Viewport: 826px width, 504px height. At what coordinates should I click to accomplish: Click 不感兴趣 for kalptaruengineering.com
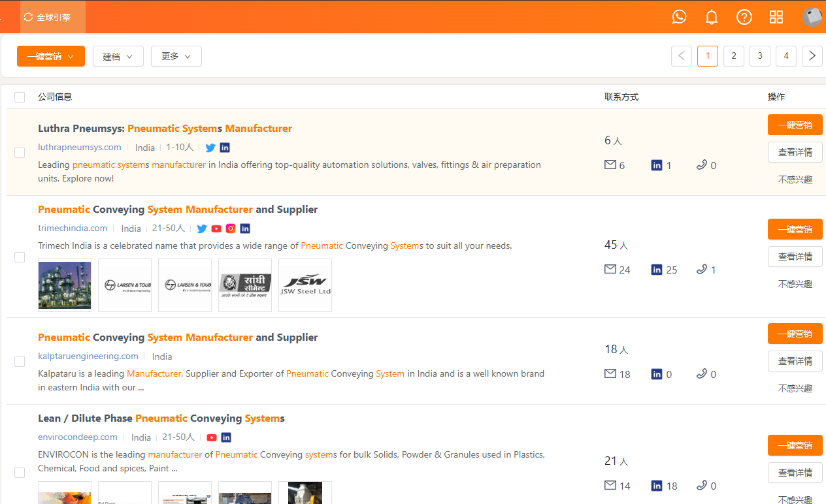pos(795,388)
